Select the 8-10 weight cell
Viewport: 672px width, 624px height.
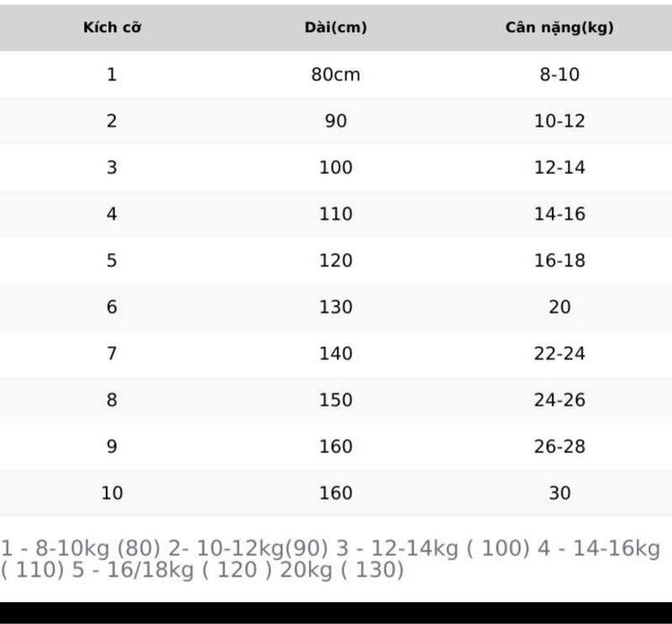pyautogui.click(x=559, y=75)
